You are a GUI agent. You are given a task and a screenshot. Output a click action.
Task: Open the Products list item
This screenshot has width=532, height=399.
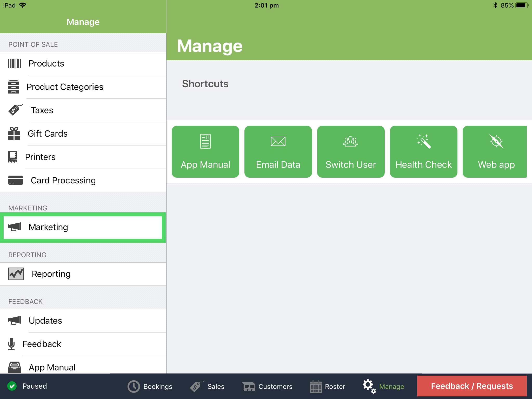83,64
